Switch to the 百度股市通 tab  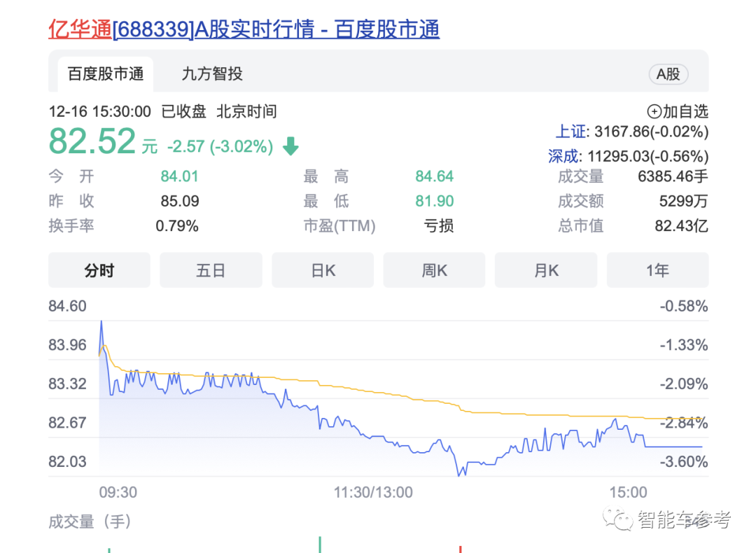pyautogui.click(x=106, y=73)
